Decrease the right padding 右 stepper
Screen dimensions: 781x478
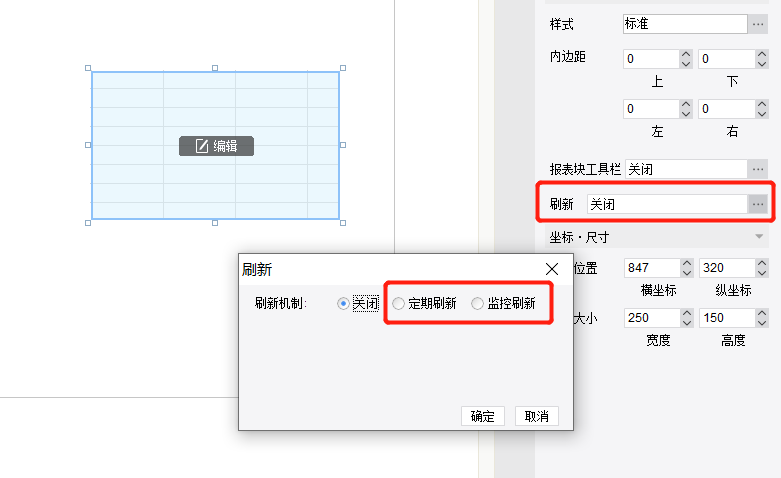[762, 114]
